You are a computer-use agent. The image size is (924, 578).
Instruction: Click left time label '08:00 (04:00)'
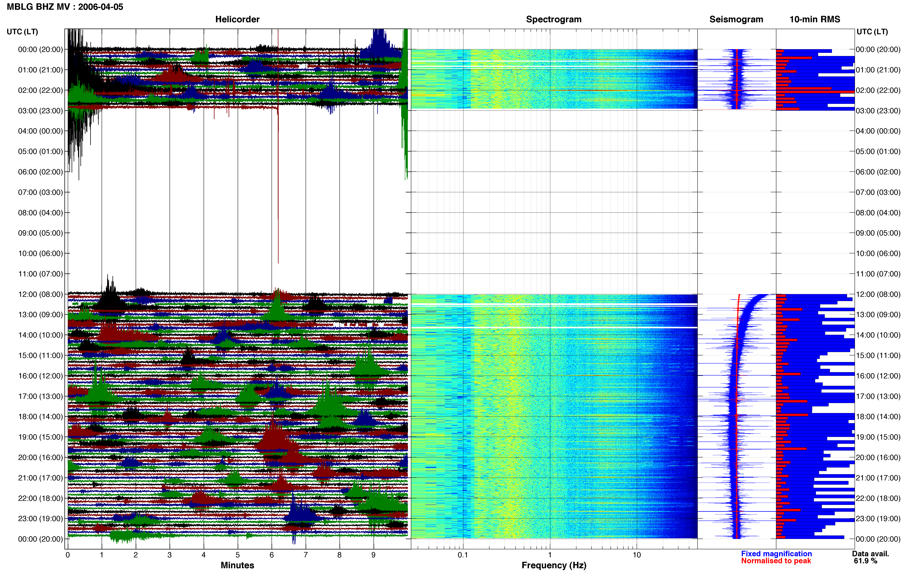(41, 212)
